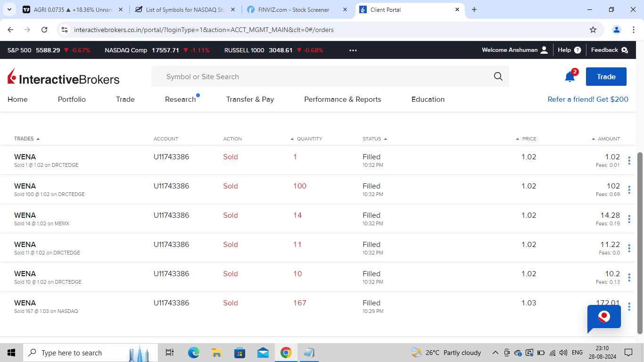The image size is (644, 362).
Task: Open options for the Sold 1 WENA trade
Action: click(629, 161)
